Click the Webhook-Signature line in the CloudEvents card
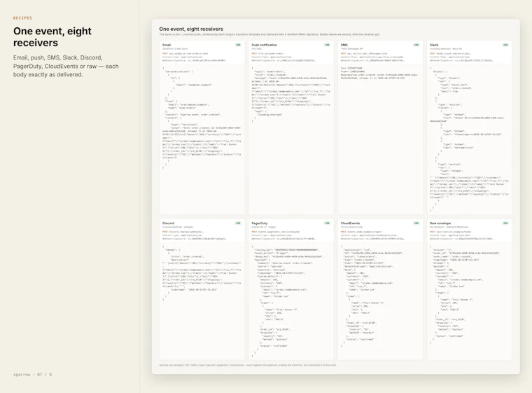Screen dimensions: 532x393 point(372,239)
